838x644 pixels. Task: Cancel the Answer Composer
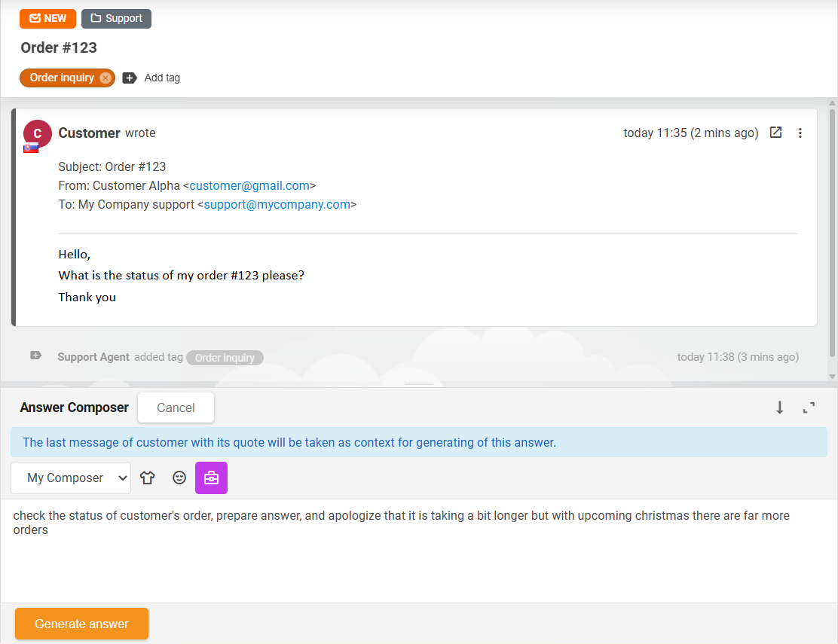176,407
